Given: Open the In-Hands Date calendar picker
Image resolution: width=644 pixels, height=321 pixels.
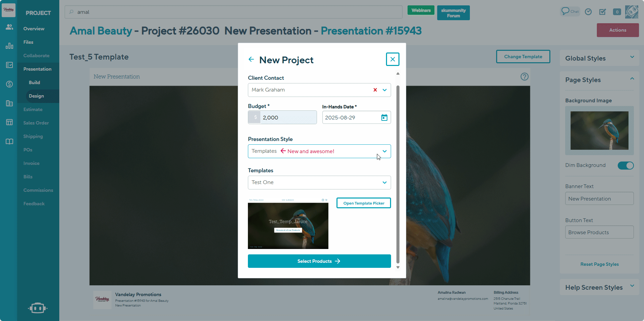Looking at the screenshot, I should pos(384,117).
